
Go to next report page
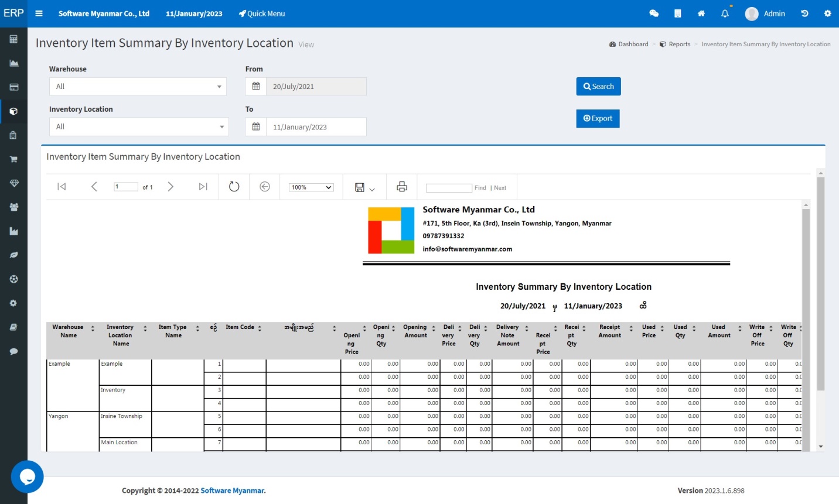pyautogui.click(x=170, y=187)
